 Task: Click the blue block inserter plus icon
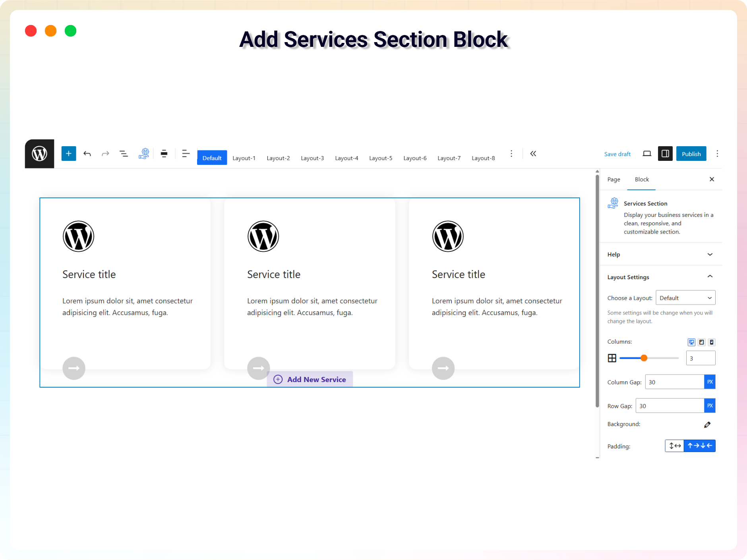[69, 154]
